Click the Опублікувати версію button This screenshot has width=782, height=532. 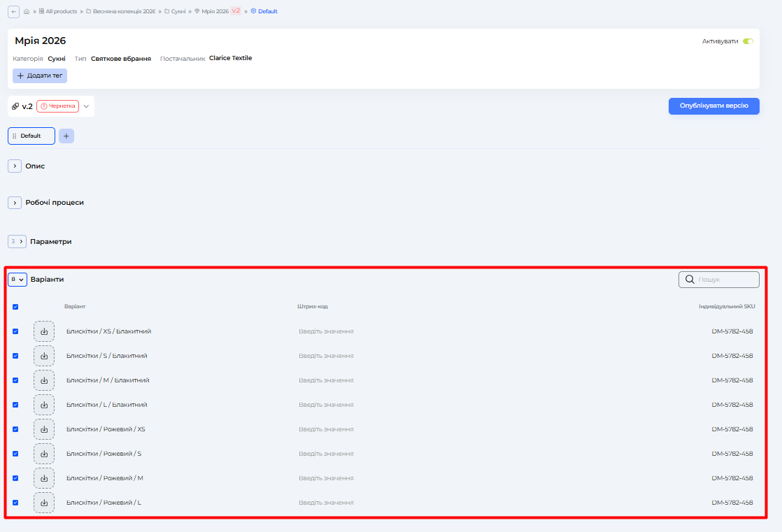[x=713, y=106]
